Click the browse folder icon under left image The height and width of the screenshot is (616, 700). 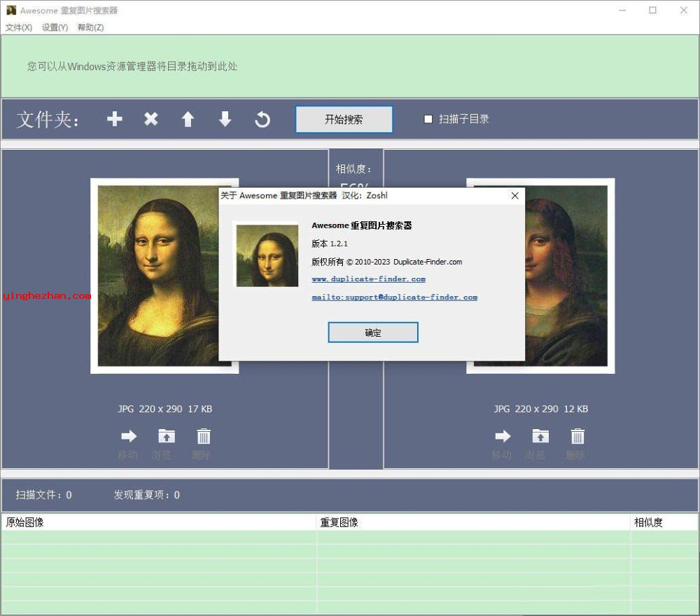(x=167, y=436)
